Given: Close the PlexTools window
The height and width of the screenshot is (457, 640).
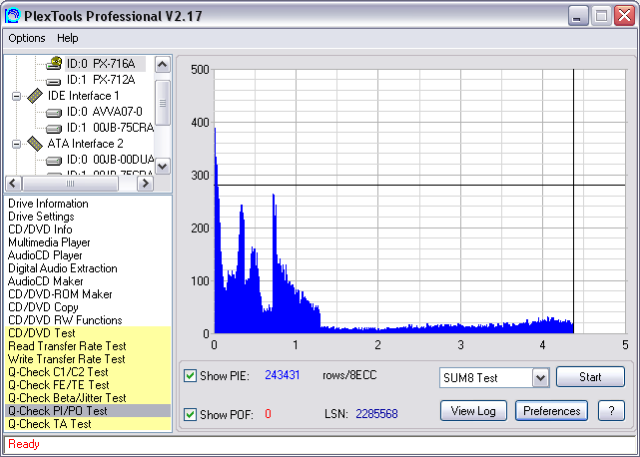Looking at the screenshot, I should (x=625, y=16).
